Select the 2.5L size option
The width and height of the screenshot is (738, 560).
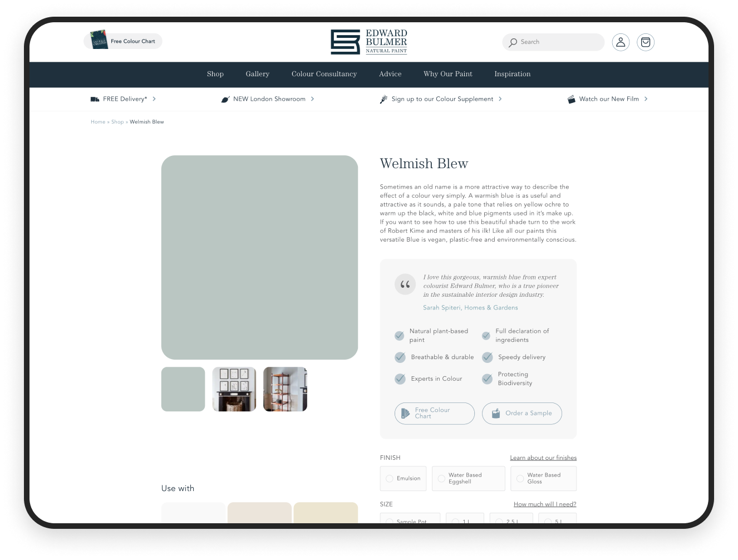click(511, 519)
